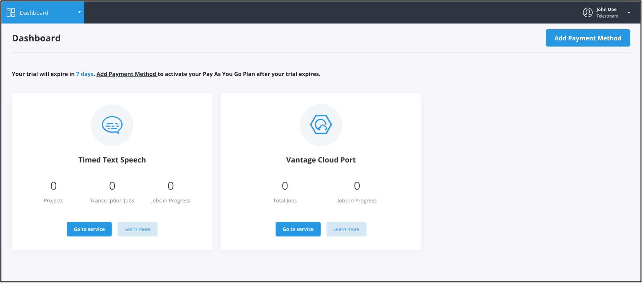
Task: Click the Timed Text Speech card title
Action: tap(112, 160)
